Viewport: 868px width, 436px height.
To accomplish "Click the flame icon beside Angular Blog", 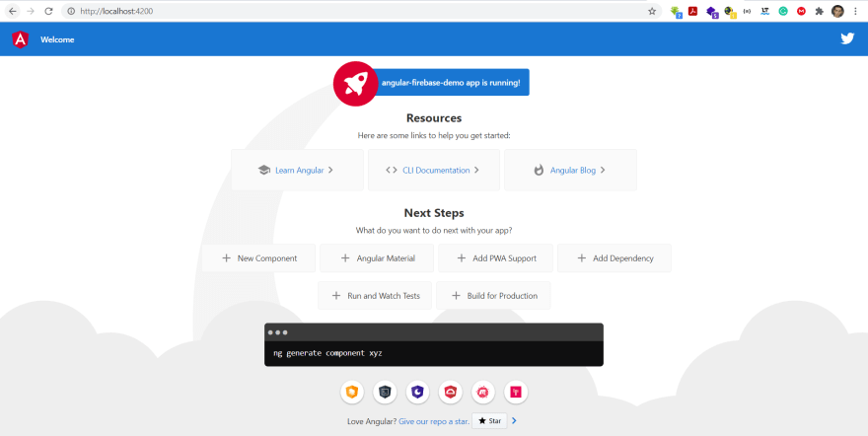I will [539, 170].
